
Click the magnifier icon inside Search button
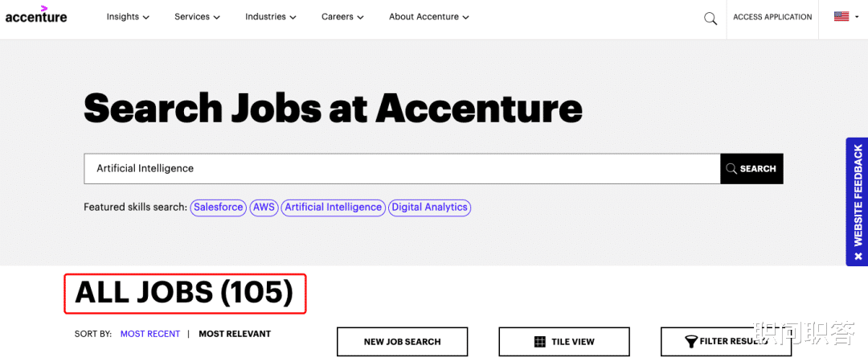pos(731,169)
